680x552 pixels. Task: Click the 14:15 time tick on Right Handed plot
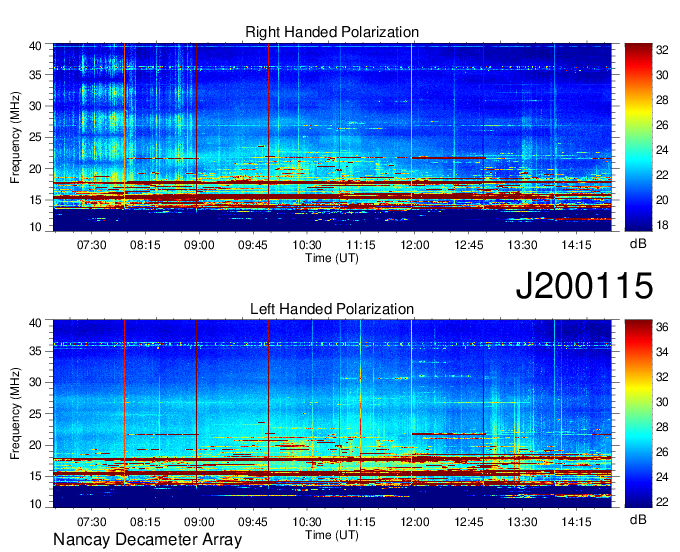pos(576,245)
